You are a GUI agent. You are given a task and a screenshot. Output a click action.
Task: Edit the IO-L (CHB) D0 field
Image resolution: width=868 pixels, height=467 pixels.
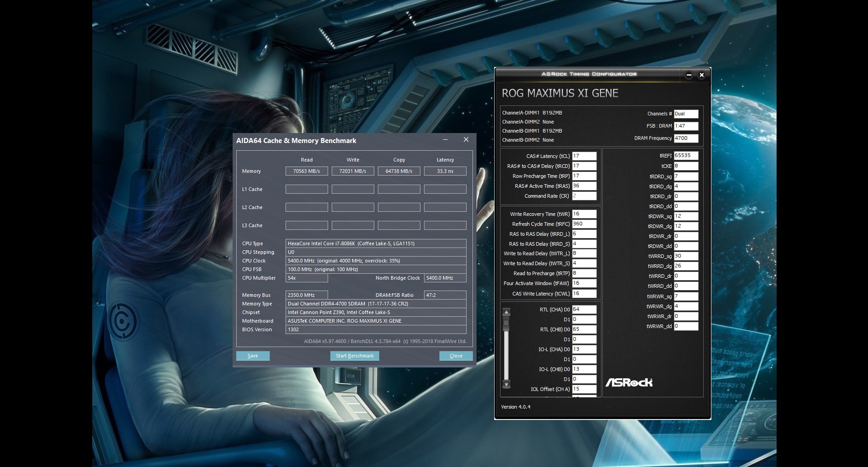[584, 369]
